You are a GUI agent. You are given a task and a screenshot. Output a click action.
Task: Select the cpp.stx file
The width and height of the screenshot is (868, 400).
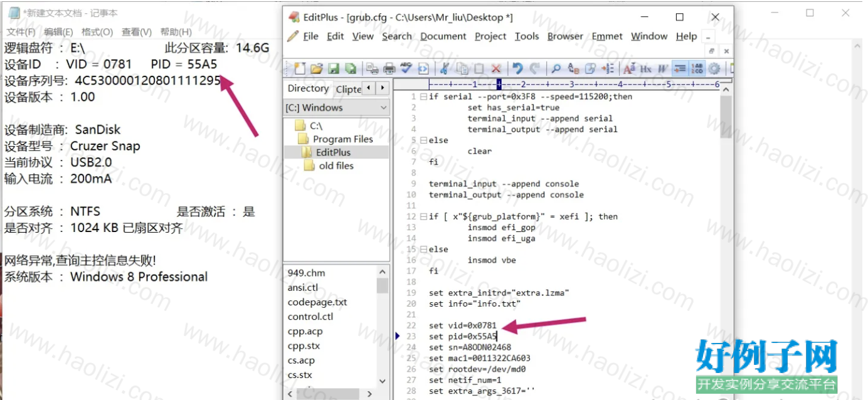[304, 345]
